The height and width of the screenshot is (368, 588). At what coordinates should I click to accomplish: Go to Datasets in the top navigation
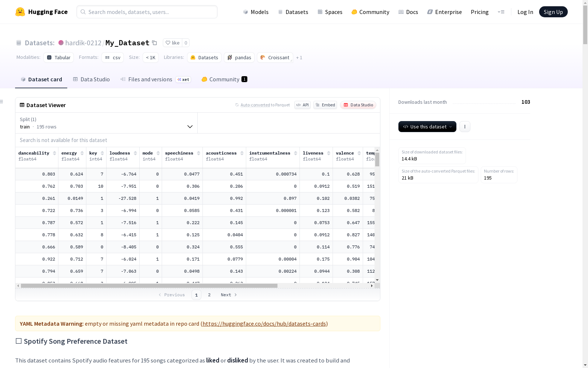pyautogui.click(x=293, y=12)
